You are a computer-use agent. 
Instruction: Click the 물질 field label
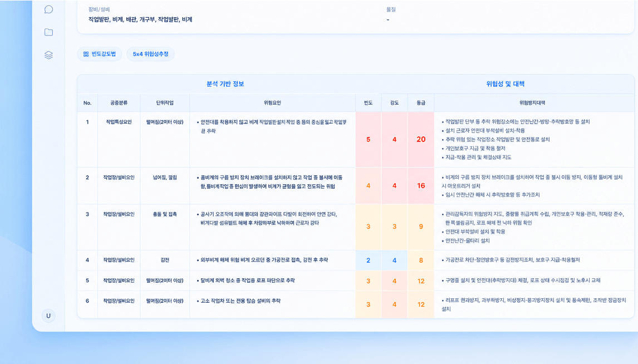pos(391,9)
